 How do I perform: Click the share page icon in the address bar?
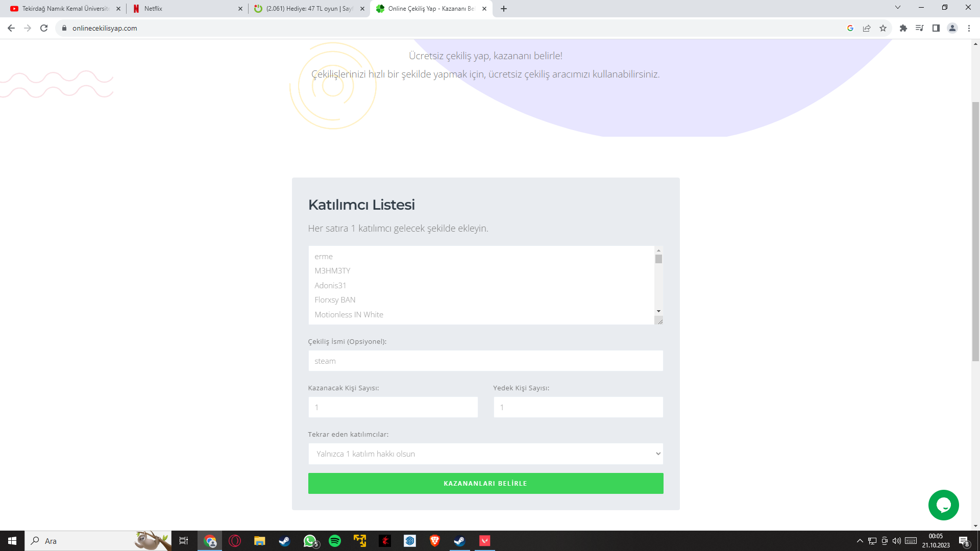(867, 28)
